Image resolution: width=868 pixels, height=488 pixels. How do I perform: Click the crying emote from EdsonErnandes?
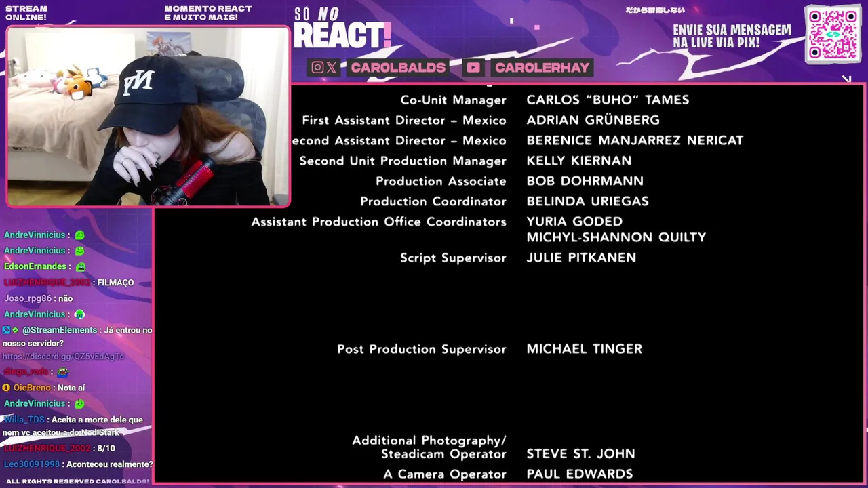[x=81, y=266]
